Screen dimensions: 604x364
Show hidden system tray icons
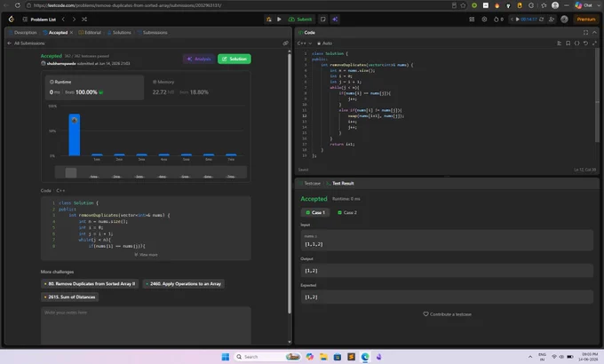530,357
